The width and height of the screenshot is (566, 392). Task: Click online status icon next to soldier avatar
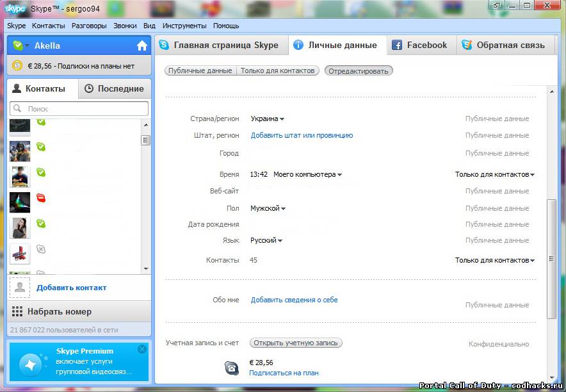[x=41, y=147]
